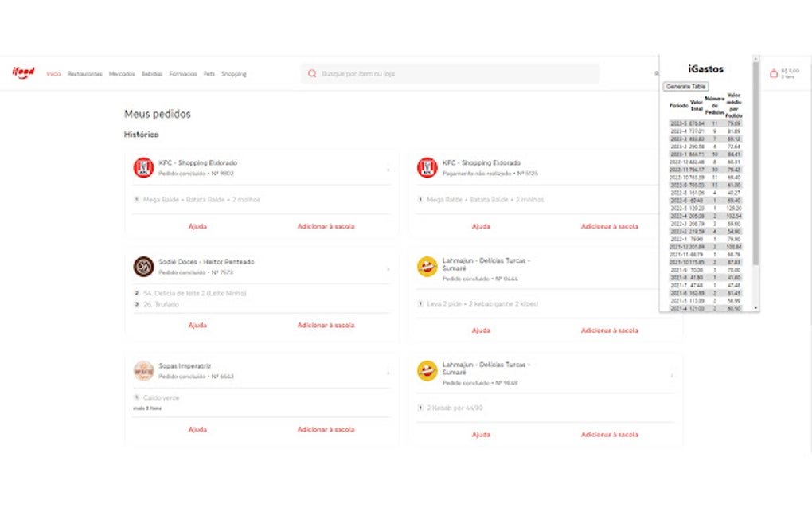Viewport: 812px width, 508px height.
Task: Open the Bebidas nav item
Action: 152,74
